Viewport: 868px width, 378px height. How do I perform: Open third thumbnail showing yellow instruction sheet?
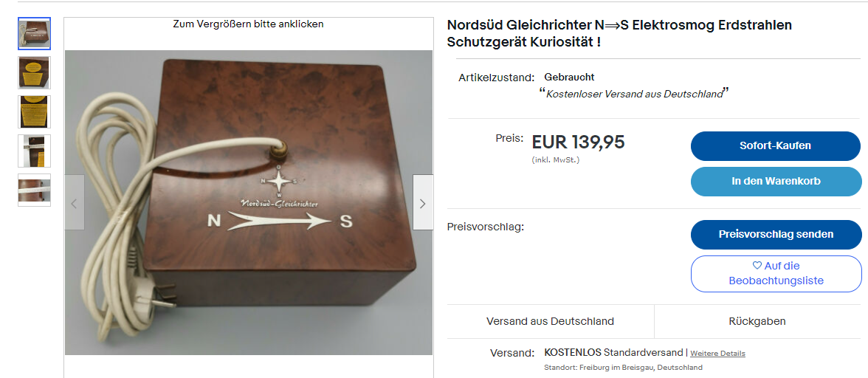pos(34,111)
